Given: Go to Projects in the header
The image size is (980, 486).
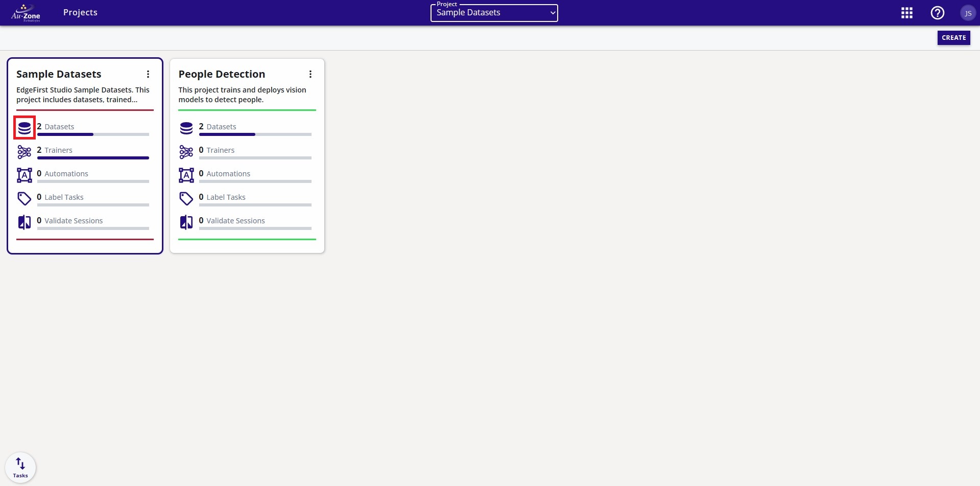Looking at the screenshot, I should (x=80, y=12).
